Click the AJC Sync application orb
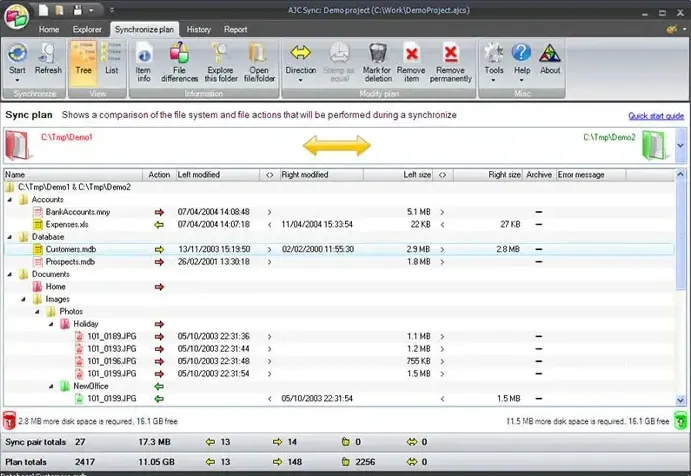The height and width of the screenshot is (476, 691). point(17,17)
